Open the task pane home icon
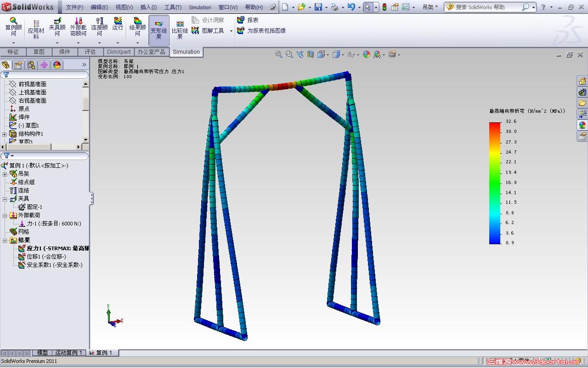588x368 pixels. point(582,81)
